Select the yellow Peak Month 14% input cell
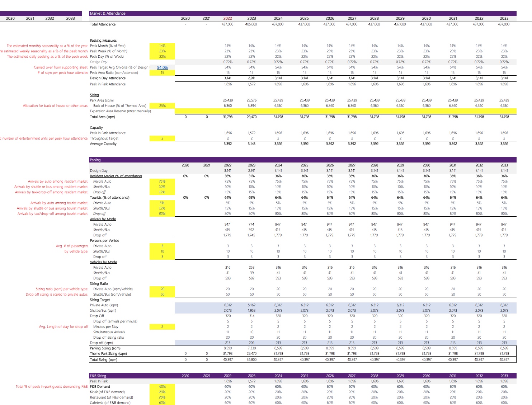Screen dimensions: 532x405 pyautogui.click(x=162, y=46)
